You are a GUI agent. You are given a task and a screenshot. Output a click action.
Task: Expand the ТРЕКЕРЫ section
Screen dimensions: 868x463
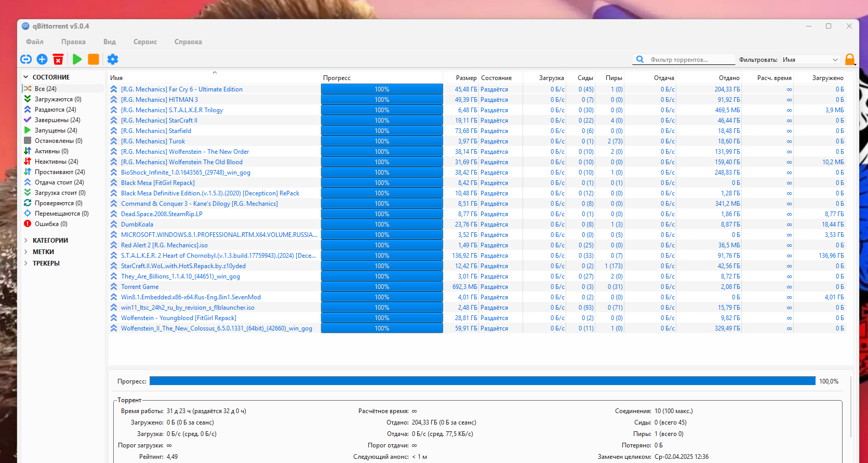click(26, 263)
